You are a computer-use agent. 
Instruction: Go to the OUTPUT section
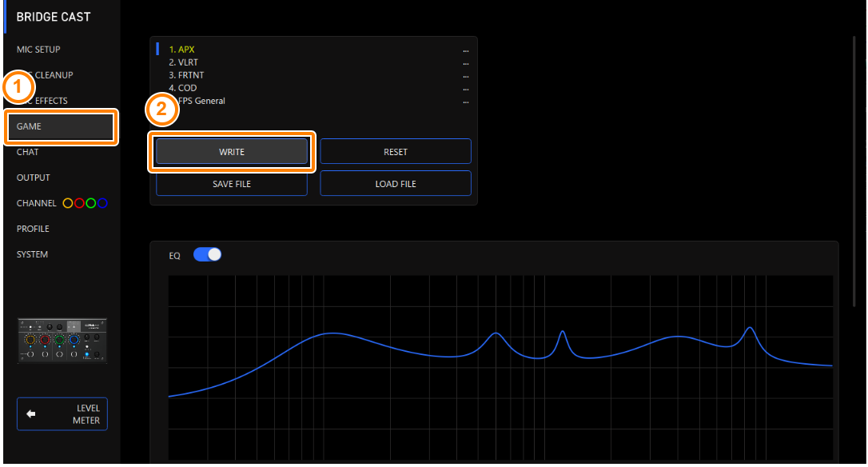(34, 178)
